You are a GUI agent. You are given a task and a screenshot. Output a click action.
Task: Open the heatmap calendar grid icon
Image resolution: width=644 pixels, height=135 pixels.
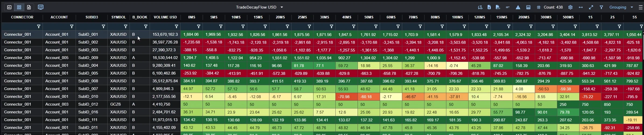tap(528, 7)
